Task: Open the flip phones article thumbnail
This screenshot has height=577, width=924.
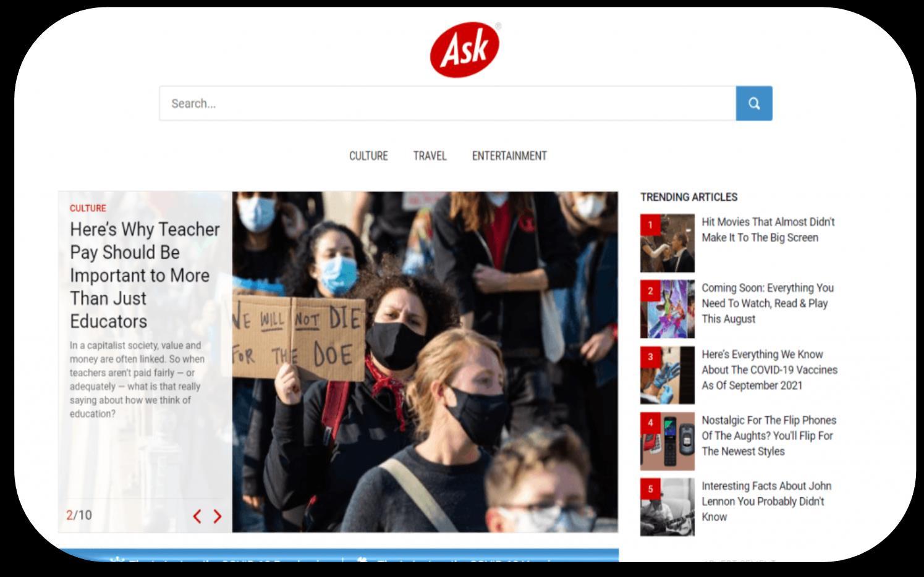Action: (x=668, y=441)
